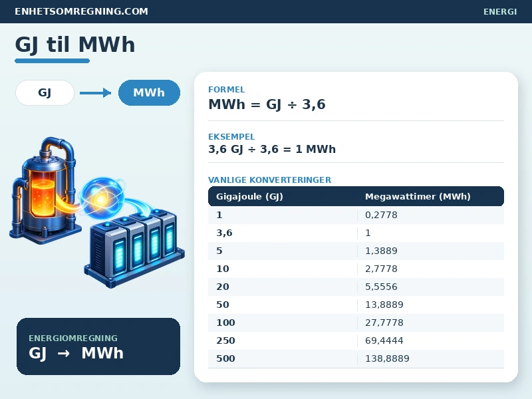This screenshot has width=532, height=399.
Task: Click the ENHETSOMREGNING.COM site logo
Action: coord(81,11)
